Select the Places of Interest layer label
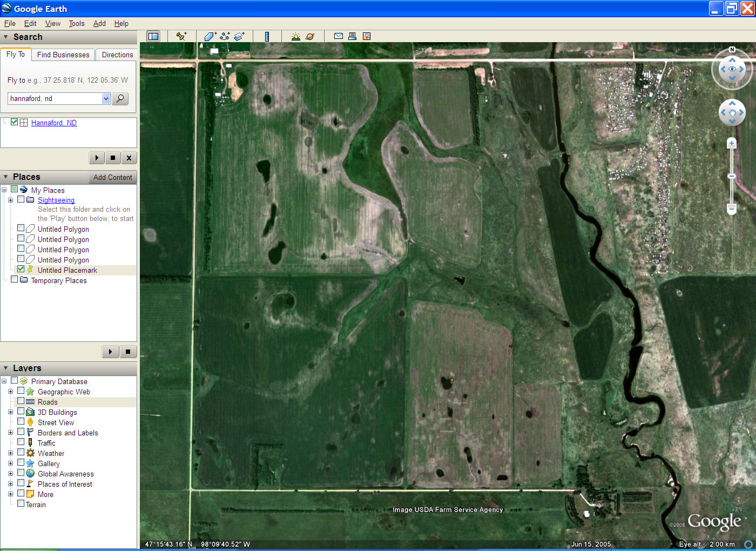 point(65,484)
